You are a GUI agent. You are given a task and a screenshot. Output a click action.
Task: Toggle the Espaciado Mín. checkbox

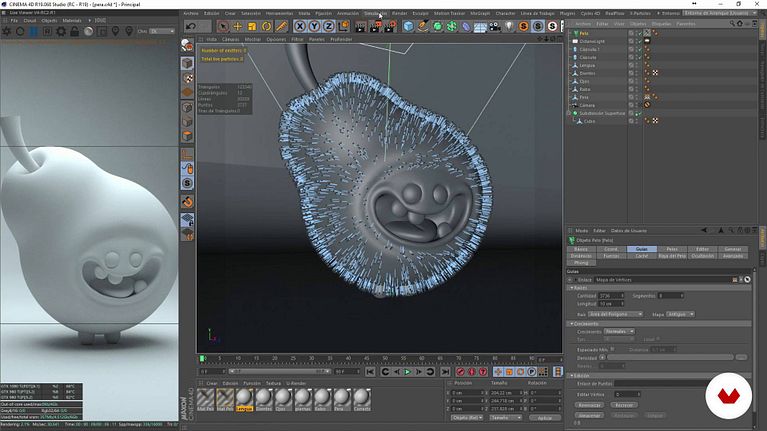(x=612, y=349)
